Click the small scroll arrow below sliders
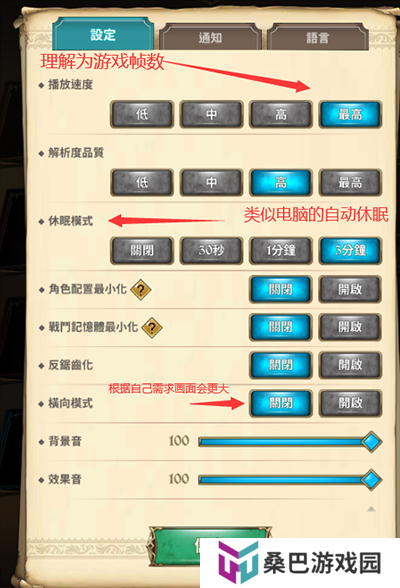 (x=371, y=509)
